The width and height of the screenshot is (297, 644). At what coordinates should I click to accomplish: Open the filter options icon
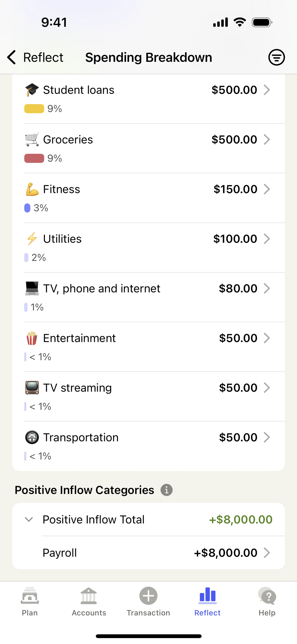click(276, 57)
